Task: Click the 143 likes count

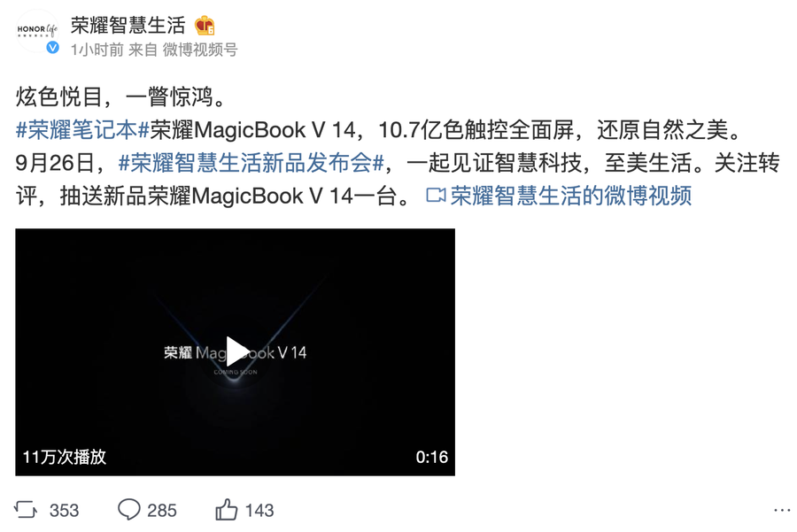Action: (259, 510)
